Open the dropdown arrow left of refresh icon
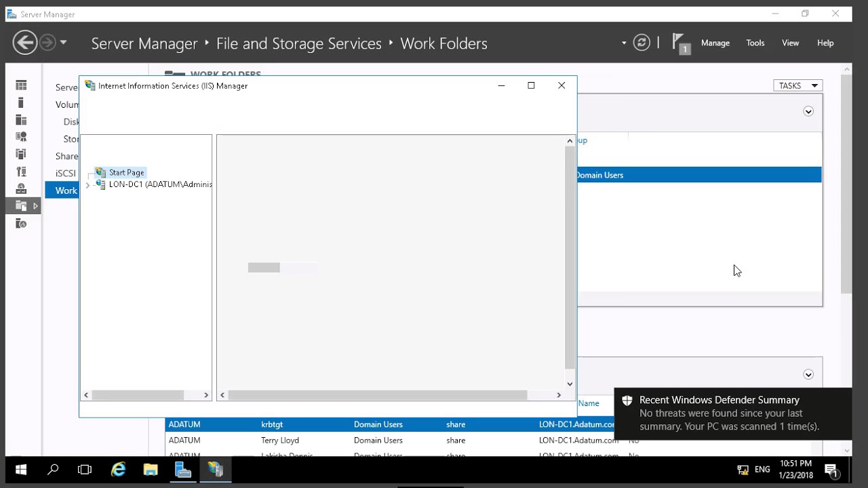The height and width of the screenshot is (488, 868). tap(624, 43)
